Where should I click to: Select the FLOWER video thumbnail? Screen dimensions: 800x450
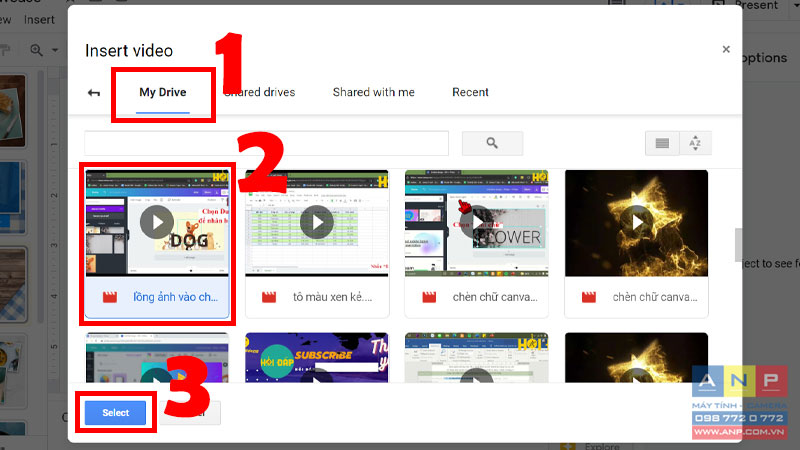tap(477, 223)
